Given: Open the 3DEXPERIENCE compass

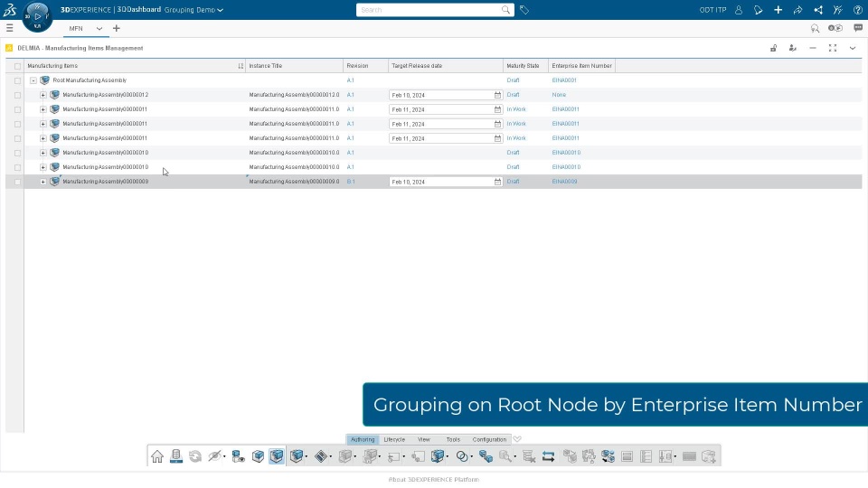Looking at the screenshot, I should click(37, 16).
